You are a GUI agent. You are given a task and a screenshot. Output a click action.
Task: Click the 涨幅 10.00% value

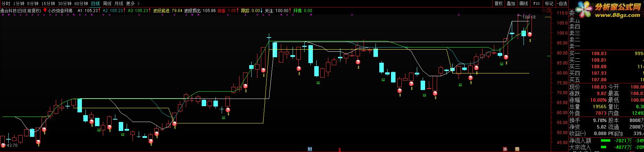tap(598, 100)
